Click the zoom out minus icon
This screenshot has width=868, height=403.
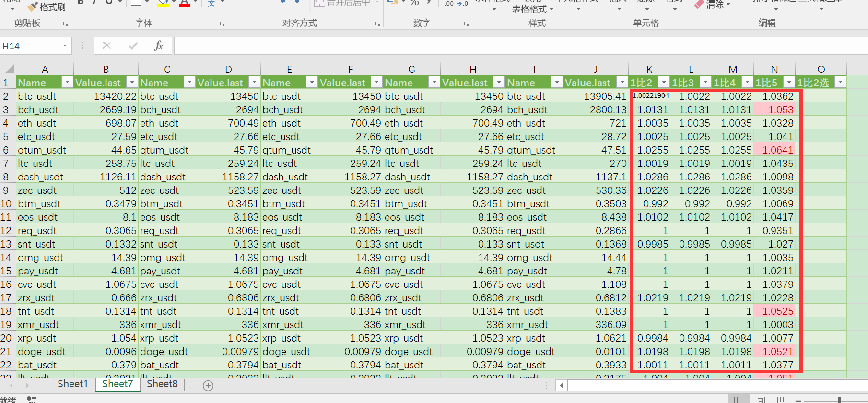click(798, 400)
